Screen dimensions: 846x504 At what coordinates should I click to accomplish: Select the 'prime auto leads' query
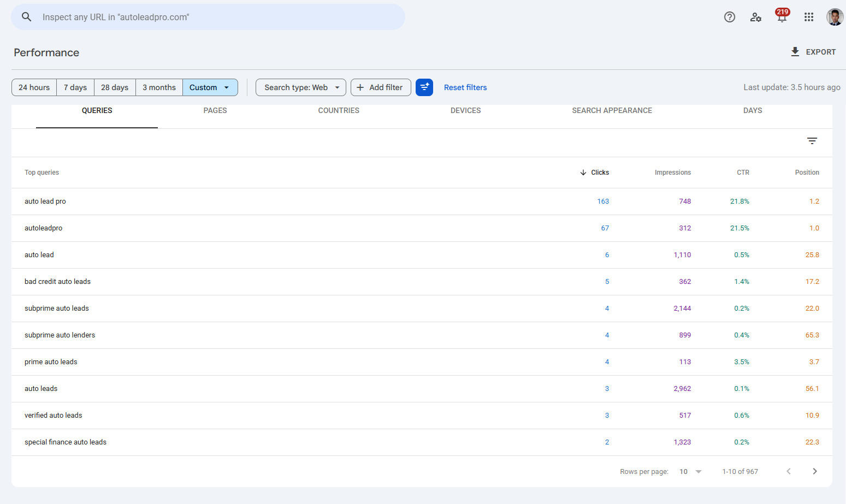pyautogui.click(x=51, y=362)
